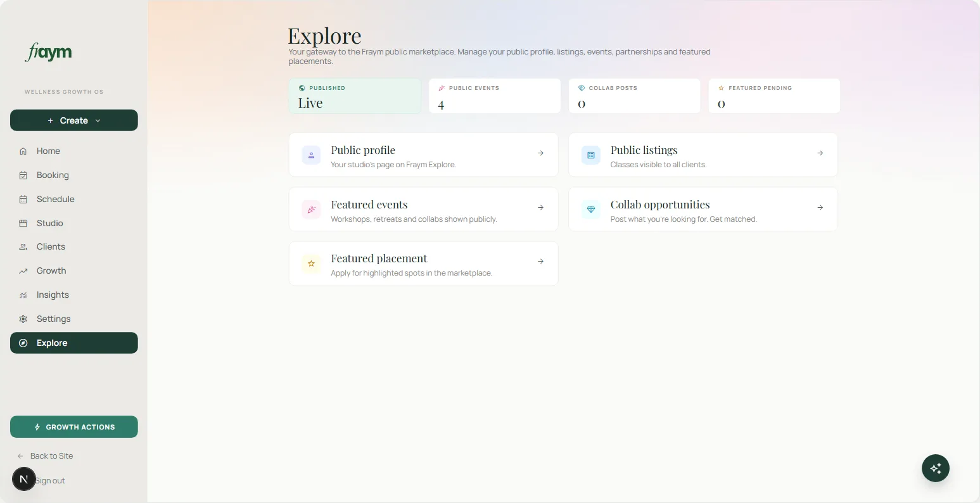980x503 pixels.
Task: Click the Public listings list icon
Action: tap(591, 155)
